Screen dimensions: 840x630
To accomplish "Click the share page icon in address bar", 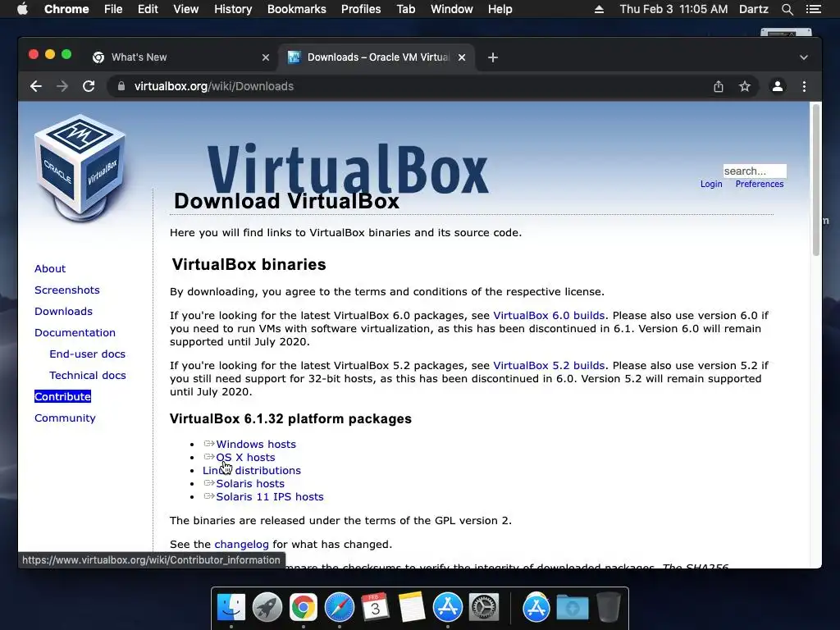I will point(719,86).
